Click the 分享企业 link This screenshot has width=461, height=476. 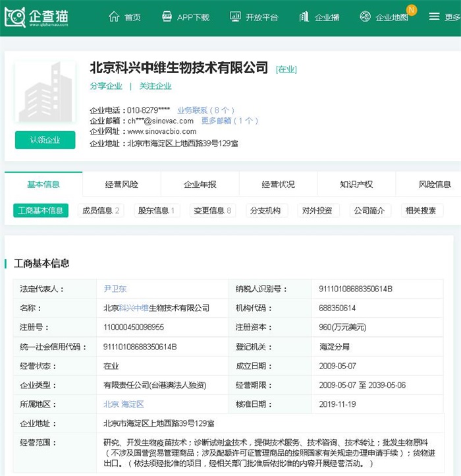(106, 86)
